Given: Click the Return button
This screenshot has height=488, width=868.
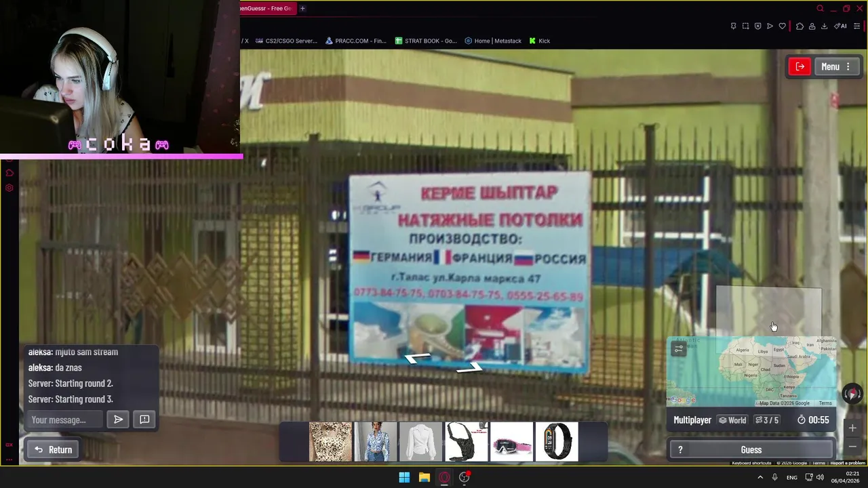Looking at the screenshot, I should pos(54,449).
